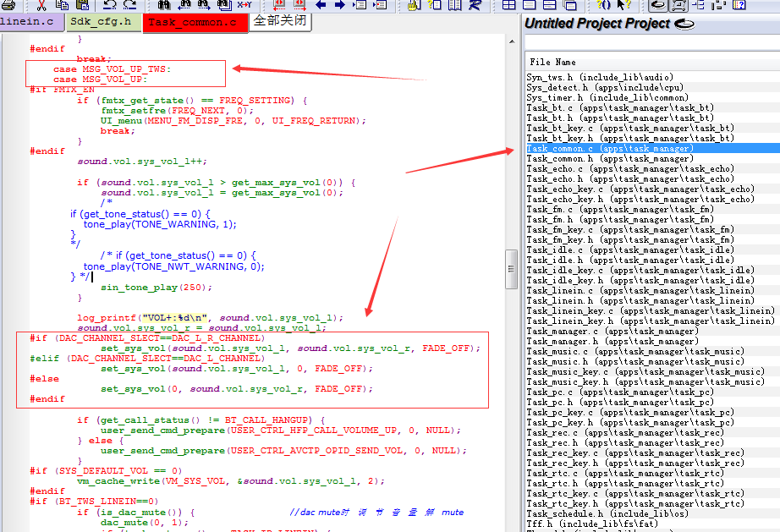The height and width of the screenshot is (532, 780).
Task: Click the X→Y Replace icon
Action: pos(244,5)
